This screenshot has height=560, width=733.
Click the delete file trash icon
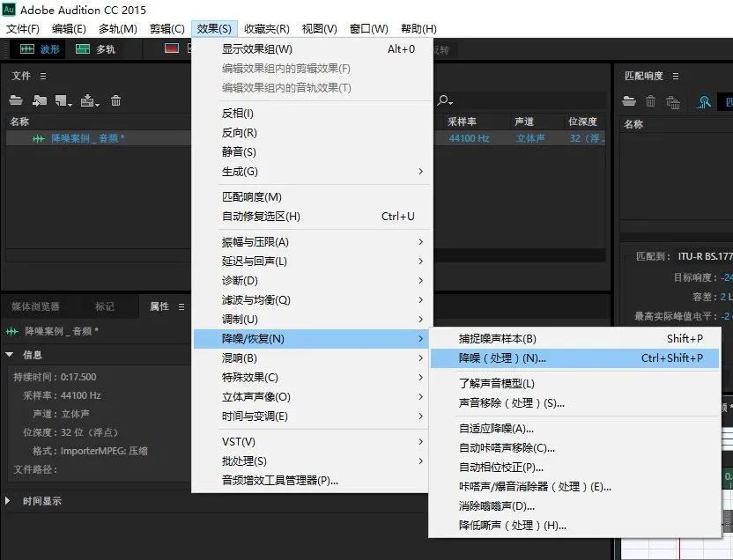115,100
